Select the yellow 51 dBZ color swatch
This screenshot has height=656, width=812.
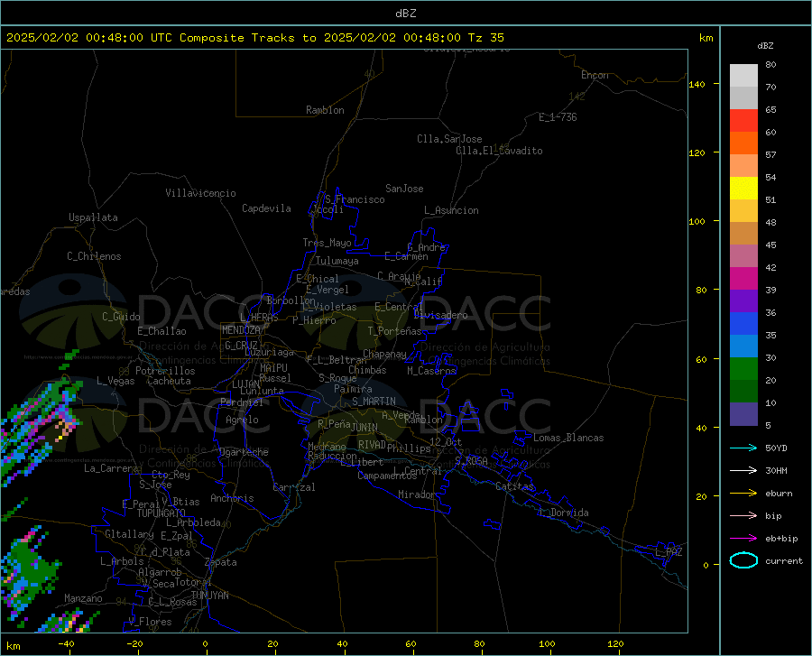743,189
